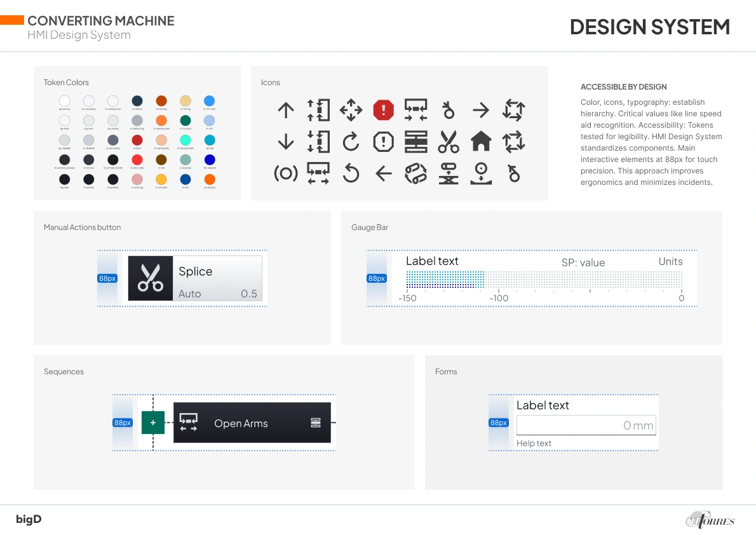
Task: Click the clockwise rotate icon
Action: (351, 141)
